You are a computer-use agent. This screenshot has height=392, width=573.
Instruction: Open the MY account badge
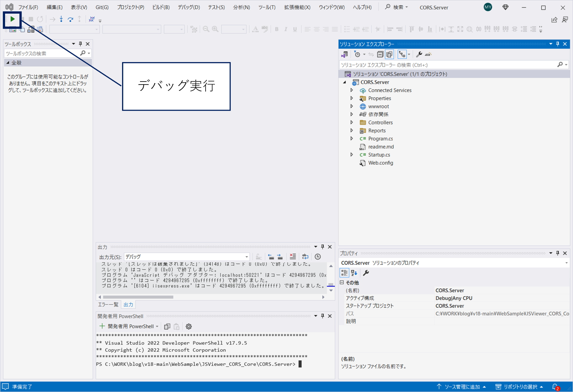tap(488, 7)
